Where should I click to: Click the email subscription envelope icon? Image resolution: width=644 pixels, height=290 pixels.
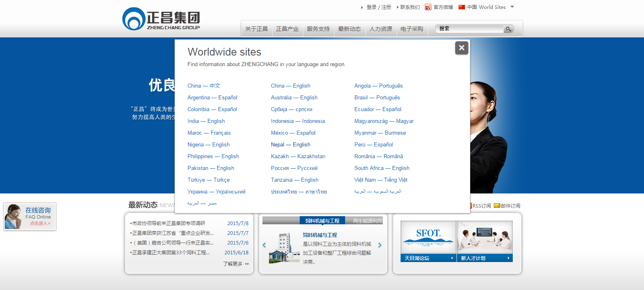click(x=497, y=206)
